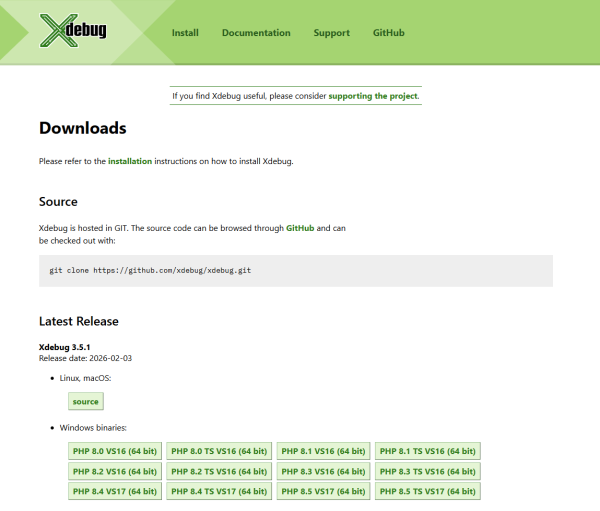This screenshot has width=600, height=511.
Task: Download PHP 8.0 TS VS16 (64 bit)
Action: pyautogui.click(x=219, y=451)
